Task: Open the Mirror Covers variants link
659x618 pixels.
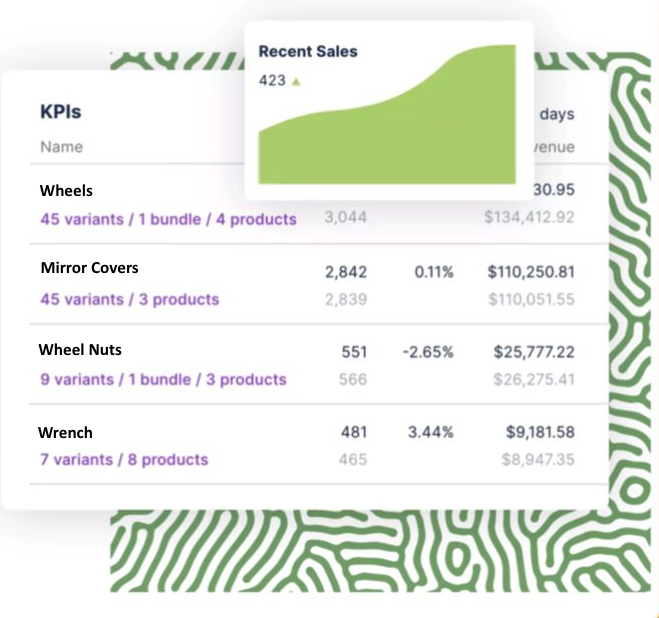Action: click(x=130, y=299)
